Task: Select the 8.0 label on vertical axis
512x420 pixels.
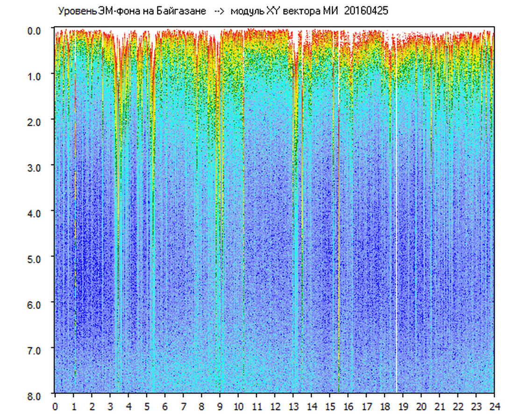Action: pos(36,395)
